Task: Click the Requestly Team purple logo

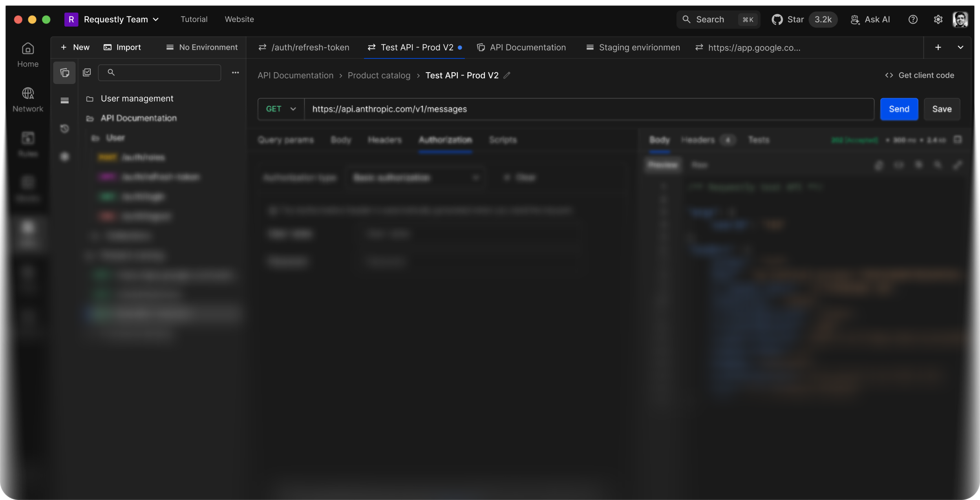Action: click(71, 19)
